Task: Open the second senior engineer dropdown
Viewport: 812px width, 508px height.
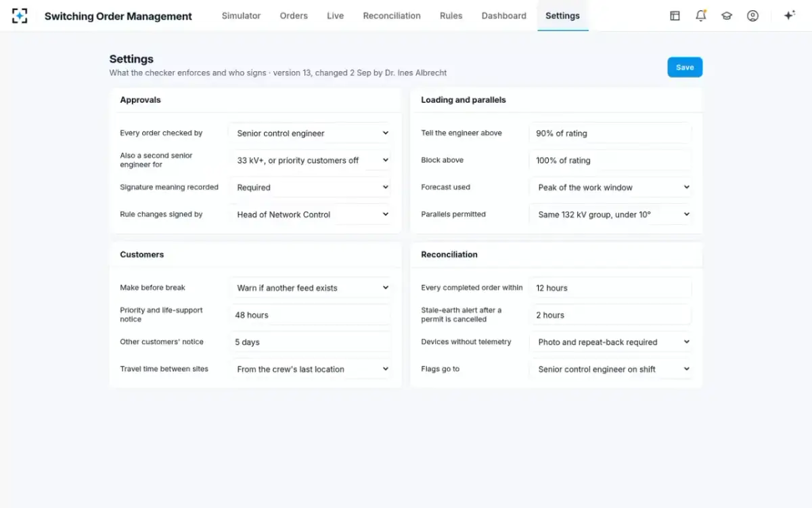Action: [x=310, y=161]
